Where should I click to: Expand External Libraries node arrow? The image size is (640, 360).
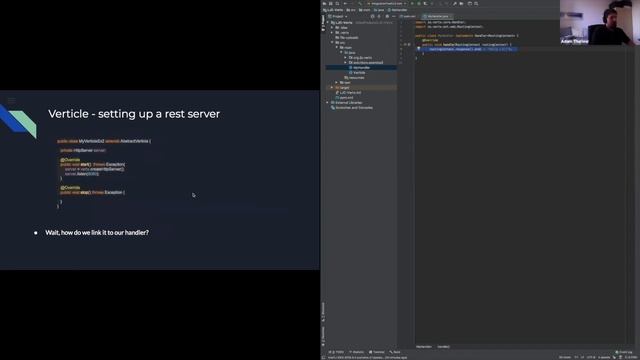pos(328,102)
